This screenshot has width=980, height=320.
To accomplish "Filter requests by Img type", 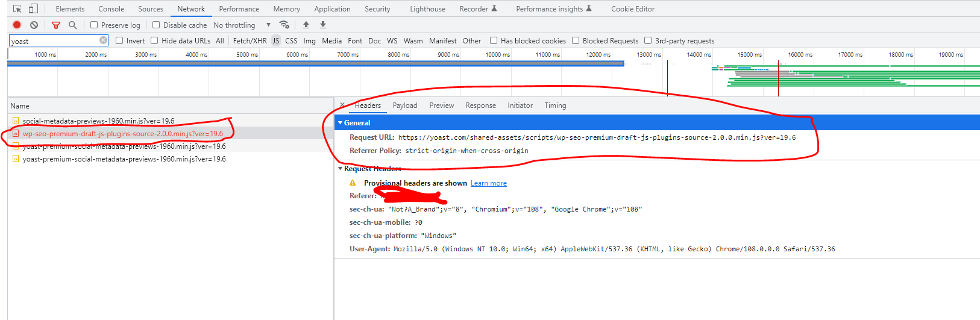I will (309, 40).
